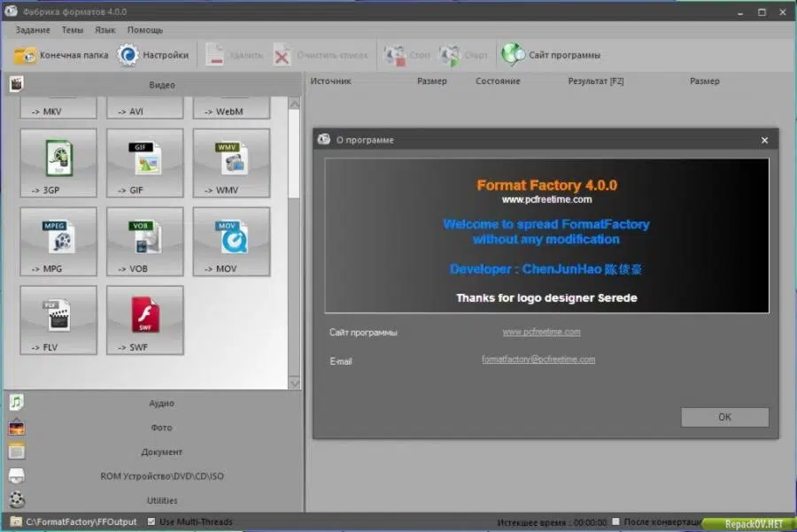
Task: Click OK in the О программе dialog
Action: 724,417
